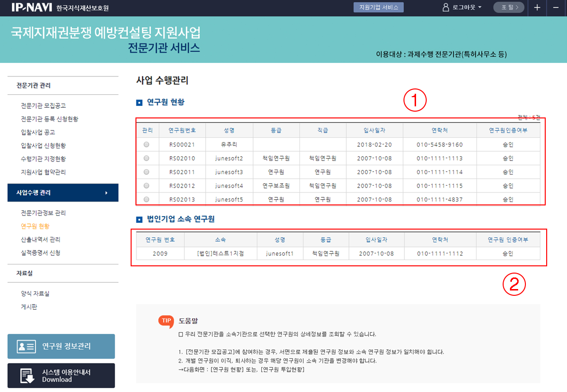Open 전문기관 모집공고 menu item

[43, 106]
